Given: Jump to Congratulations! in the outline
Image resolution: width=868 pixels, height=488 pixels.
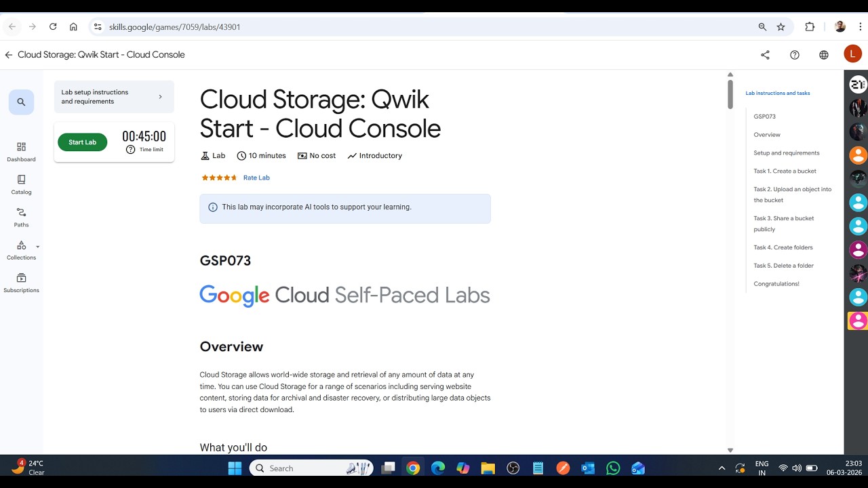Looking at the screenshot, I should [776, 284].
